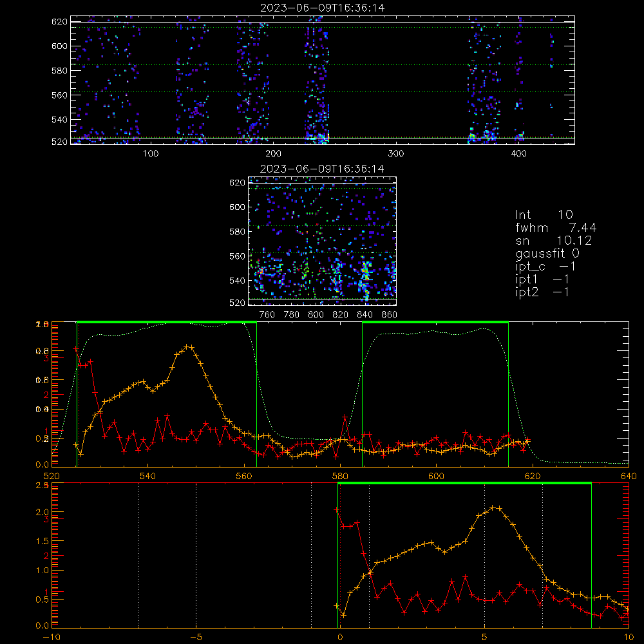Click y-axis label 600 on top plot
This screenshot has height=644, width=644.
point(59,46)
